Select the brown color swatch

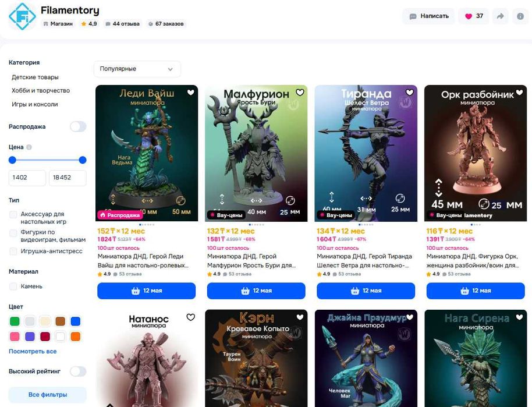(61, 321)
